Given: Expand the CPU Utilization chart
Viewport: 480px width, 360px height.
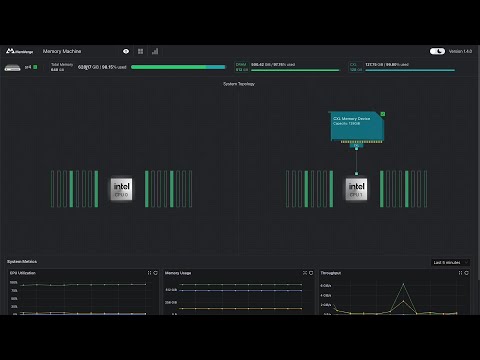Looking at the screenshot, I should click(x=149, y=273).
